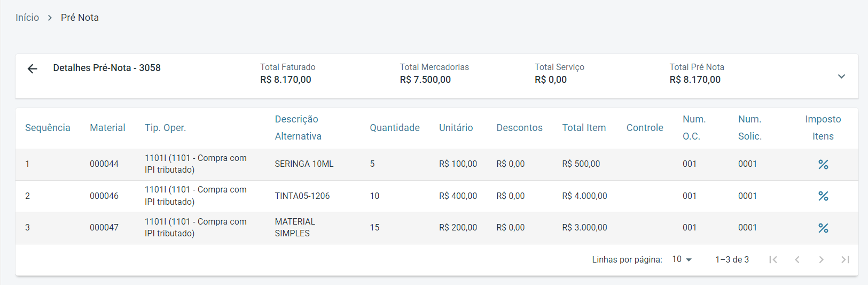Open tax percent icon for SERINGA 10ML row
Viewport: 868px width, 285px height.
click(823, 165)
